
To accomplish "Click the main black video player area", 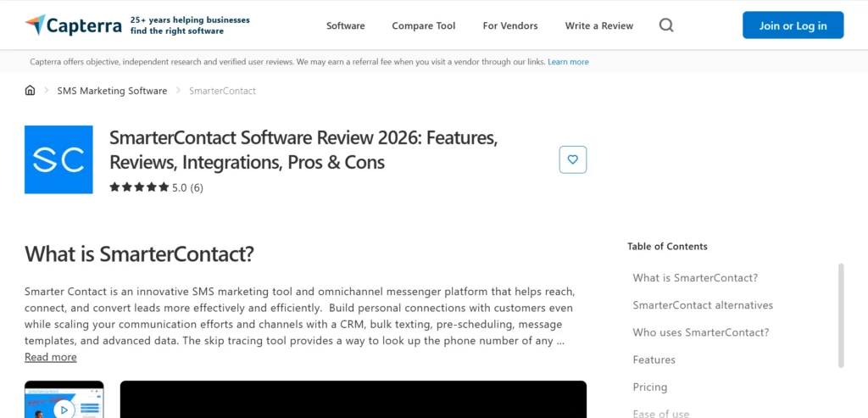I will (353, 399).
